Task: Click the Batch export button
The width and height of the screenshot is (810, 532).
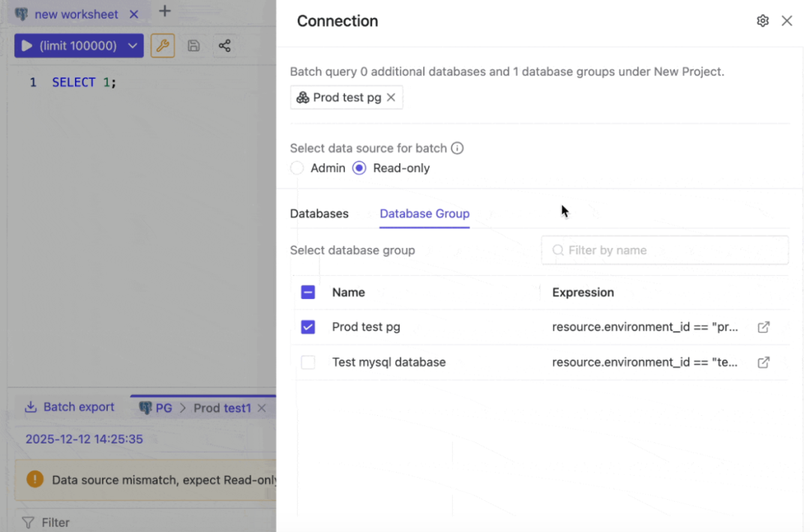Action: (70, 407)
